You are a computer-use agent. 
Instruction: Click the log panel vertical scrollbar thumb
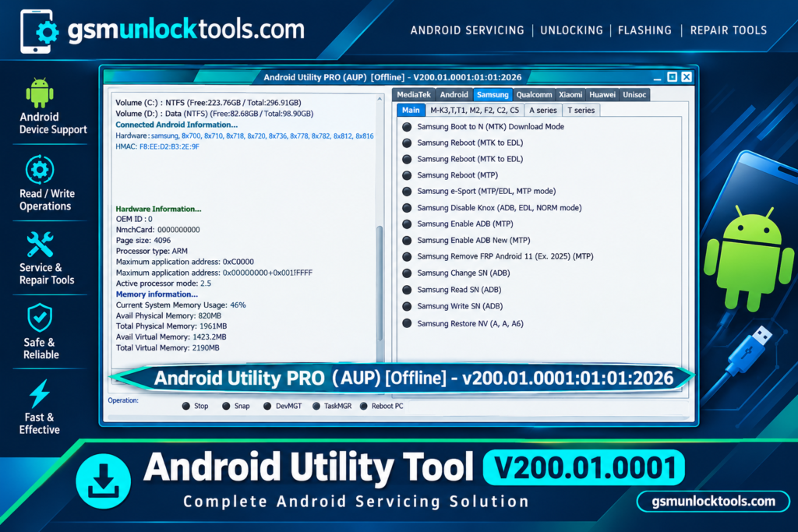point(380,283)
